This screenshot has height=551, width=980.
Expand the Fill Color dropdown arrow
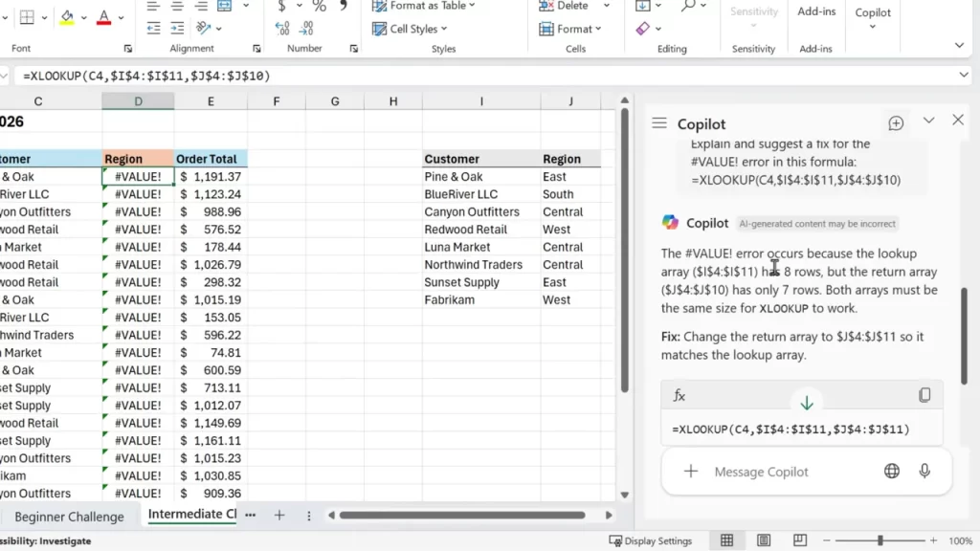82,16
